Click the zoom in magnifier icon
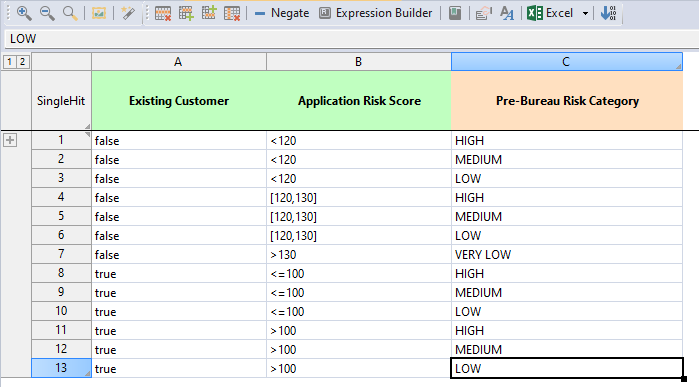The height and width of the screenshot is (387, 699). pos(24,13)
